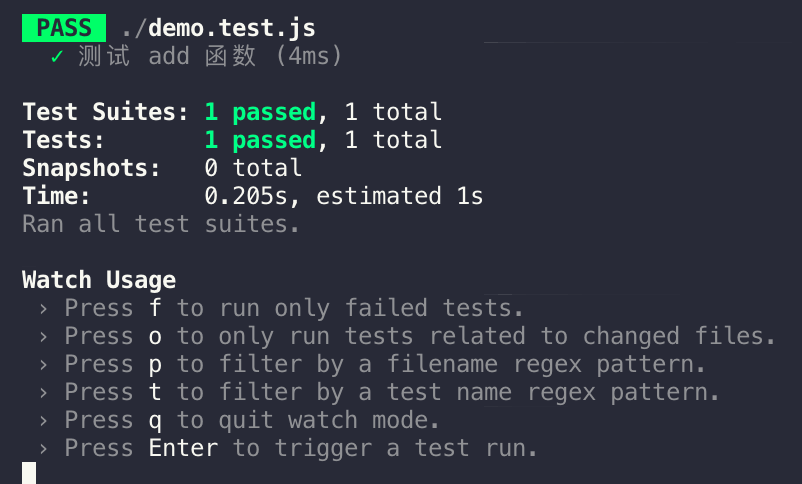802x484 pixels.
Task: Click the '0 total' snapshots value
Action: pyautogui.click(x=253, y=168)
